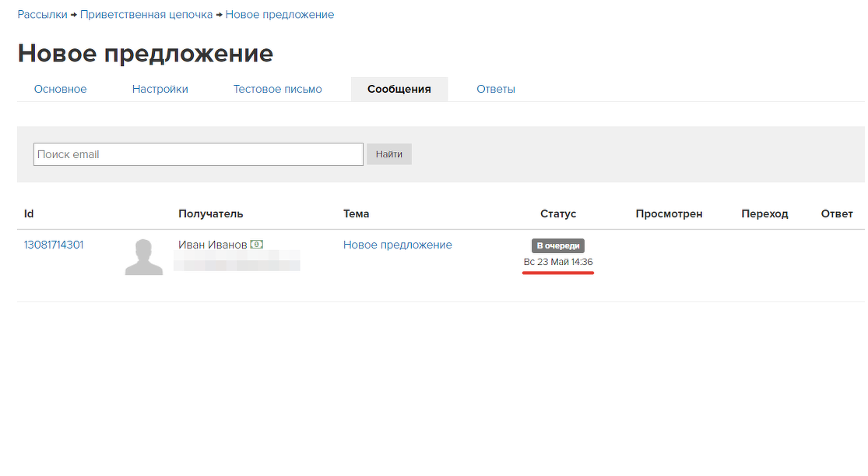
Task: Open the Основное tab
Action: (x=60, y=89)
